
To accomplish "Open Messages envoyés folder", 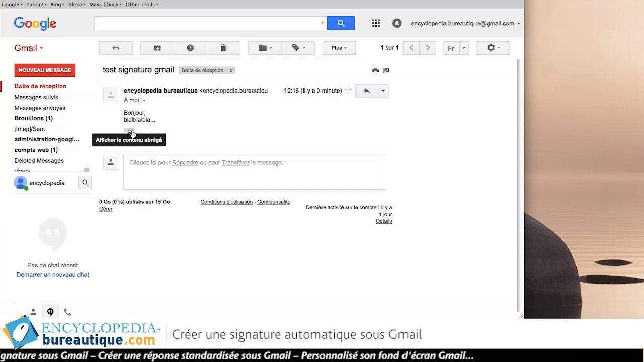I will 40,108.
